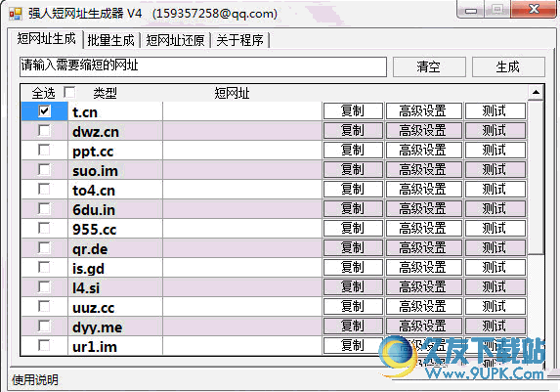560x392 pixels.
Task: Check the l4.si checkbox
Action: 44,286
